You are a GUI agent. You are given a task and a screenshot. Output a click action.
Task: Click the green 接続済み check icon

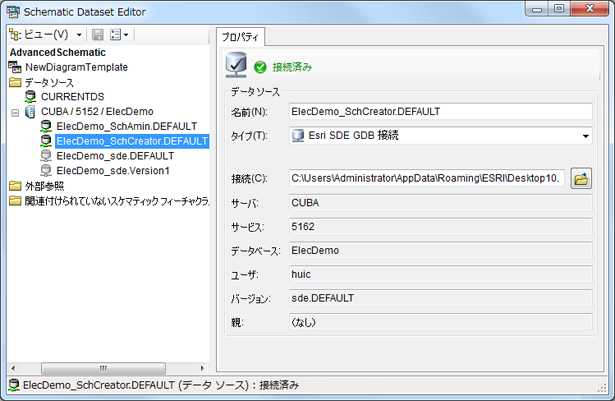click(x=260, y=67)
